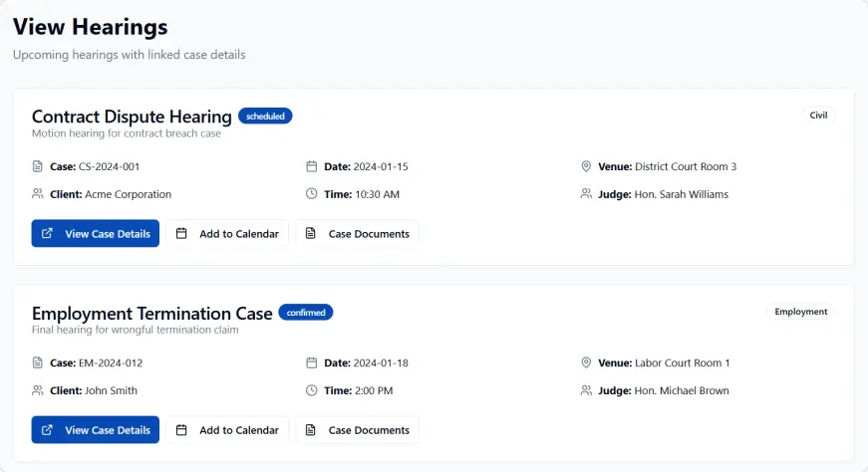Image resolution: width=868 pixels, height=472 pixels.
Task: Click the blue 'confirmed' status badge
Action: pyautogui.click(x=306, y=313)
